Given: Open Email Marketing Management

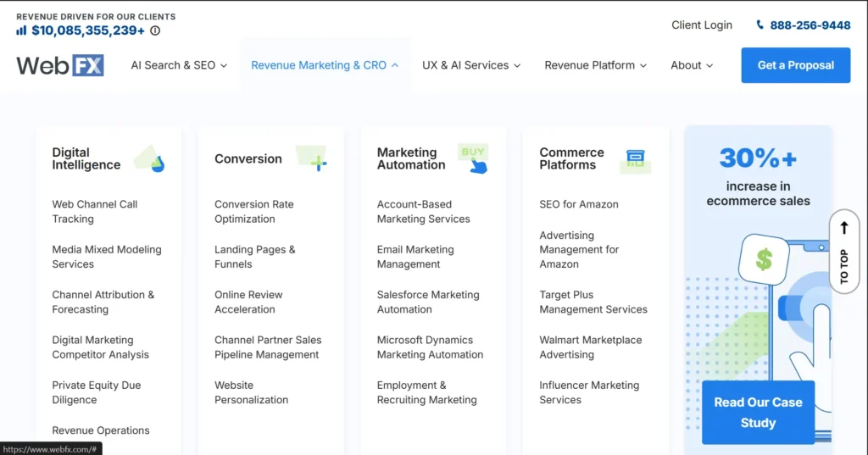Looking at the screenshot, I should coord(415,257).
